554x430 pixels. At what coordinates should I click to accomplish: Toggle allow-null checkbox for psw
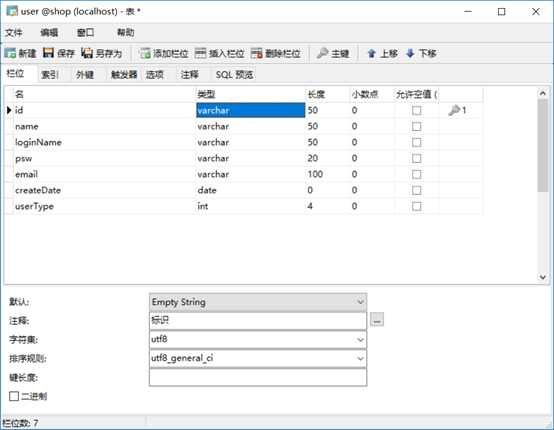tap(417, 158)
